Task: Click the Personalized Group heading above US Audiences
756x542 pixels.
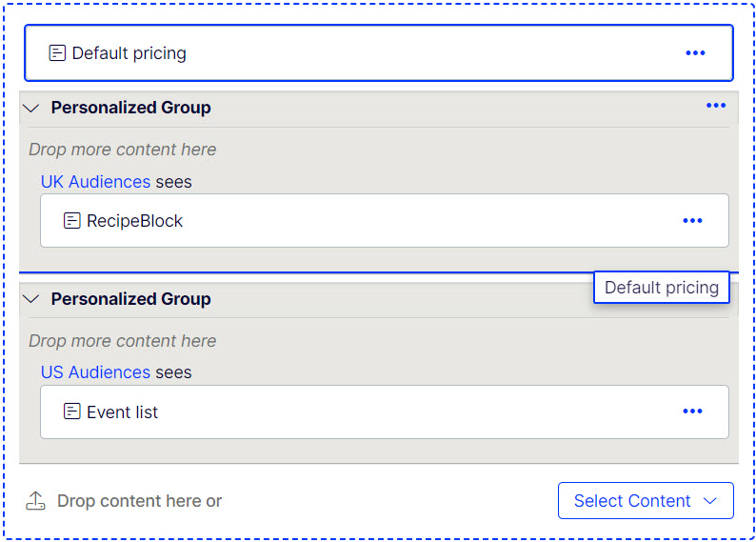Action: pyautogui.click(x=131, y=299)
